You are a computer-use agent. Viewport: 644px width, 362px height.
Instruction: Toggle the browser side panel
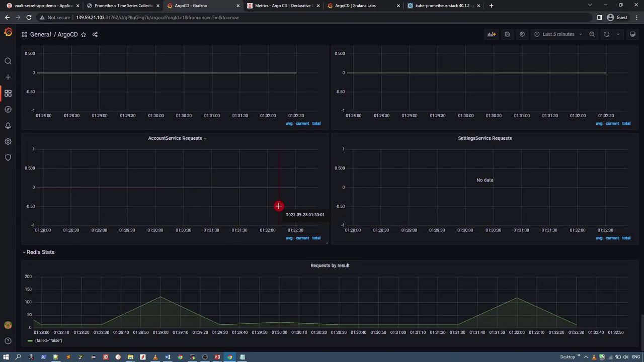pos(599,17)
